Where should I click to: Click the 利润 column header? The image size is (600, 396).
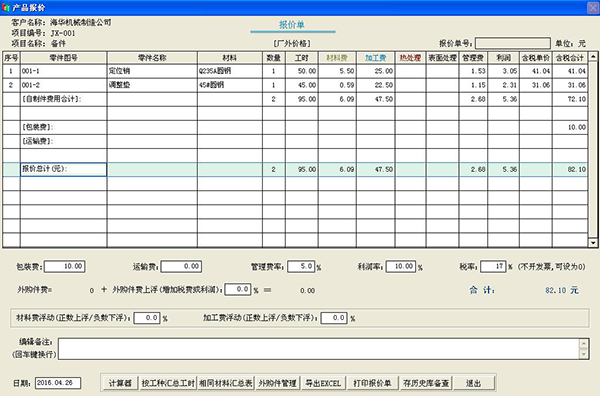tap(503, 58)
